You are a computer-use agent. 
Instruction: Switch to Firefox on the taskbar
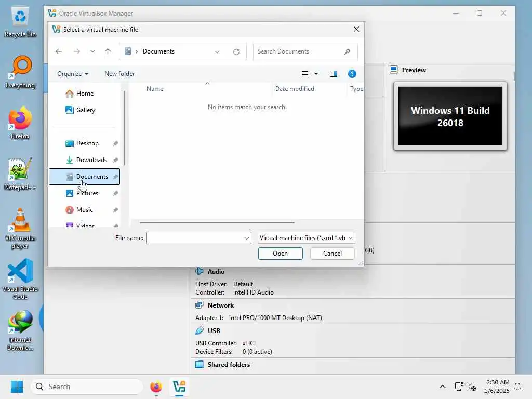point(156,387)
